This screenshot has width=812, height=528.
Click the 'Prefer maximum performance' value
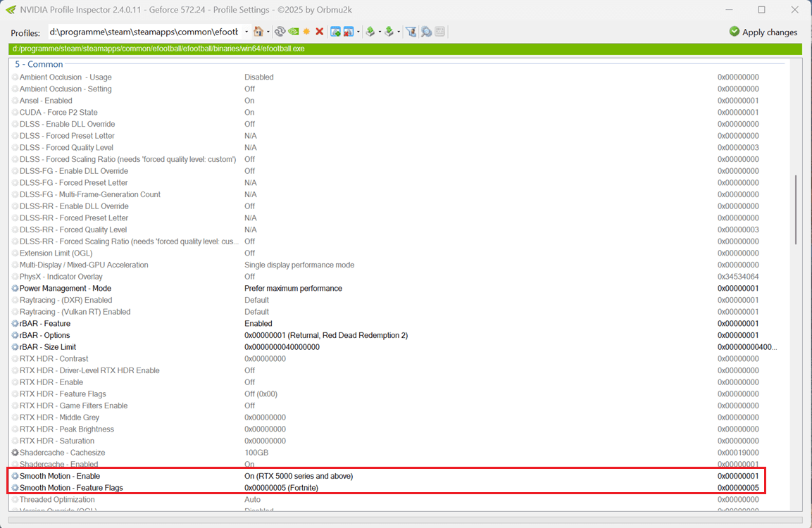(293, 289)
